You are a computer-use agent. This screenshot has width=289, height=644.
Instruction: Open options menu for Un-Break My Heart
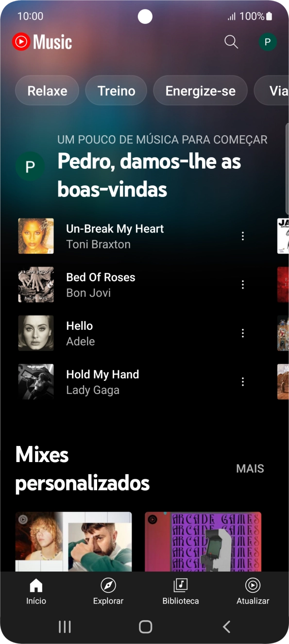click(243, 236)
